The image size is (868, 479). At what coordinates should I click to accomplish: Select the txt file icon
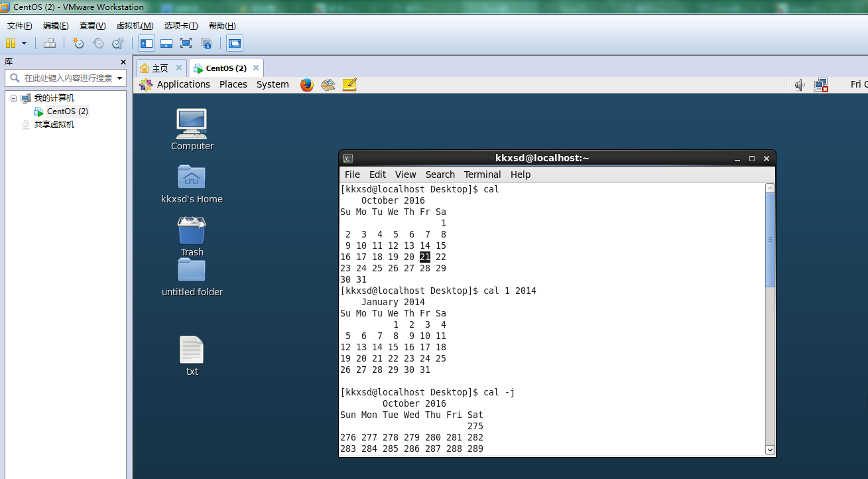click(x=192, y=356)
